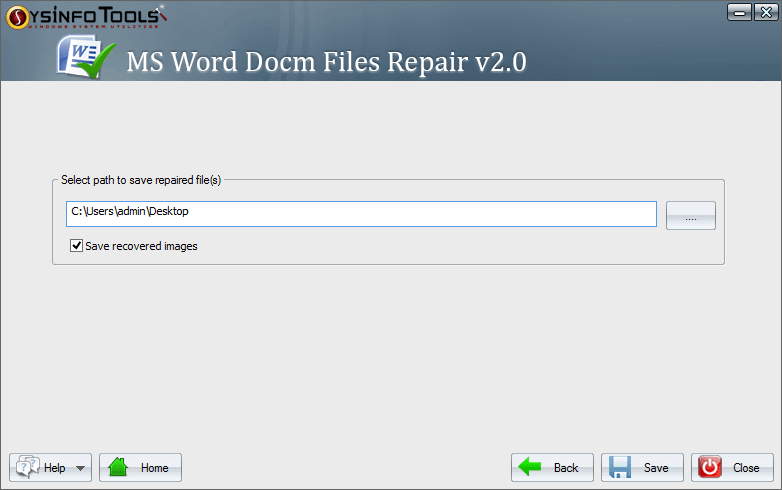
Task: Open the Help dropdown menu
Action: pyautogui.click(x=50, y=468)
